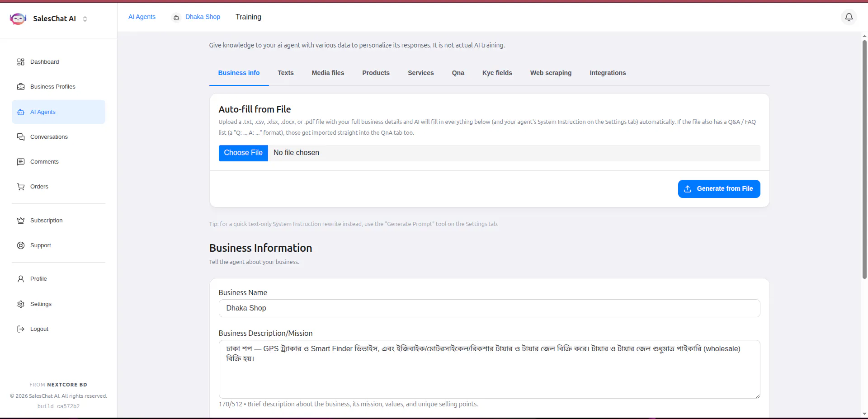This screenshot has width=868, height=419.
Task: Click the robot icon beside Dhaka Shop breadcrumb
Action: point(176,17)
